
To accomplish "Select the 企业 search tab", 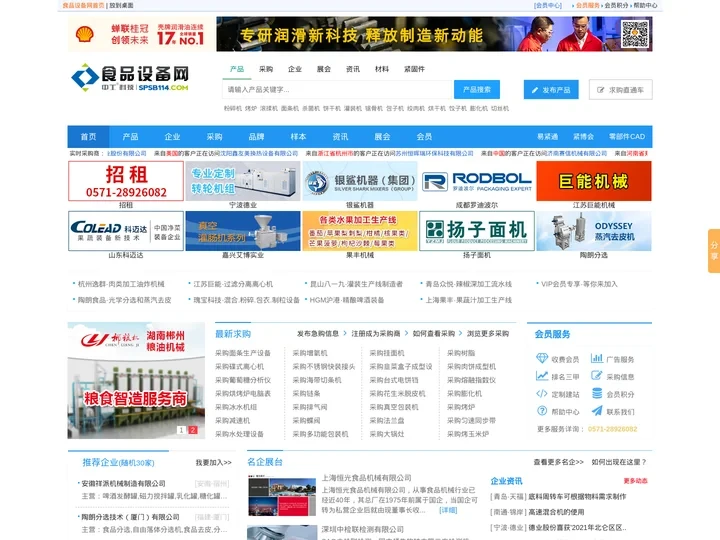I will click(x=295, y=69).
